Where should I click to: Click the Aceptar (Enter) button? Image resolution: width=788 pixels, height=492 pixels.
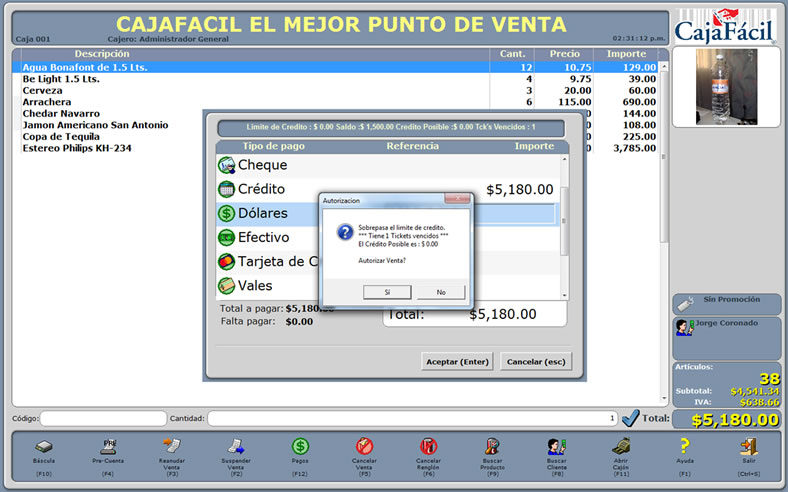(x=459, y=361)
